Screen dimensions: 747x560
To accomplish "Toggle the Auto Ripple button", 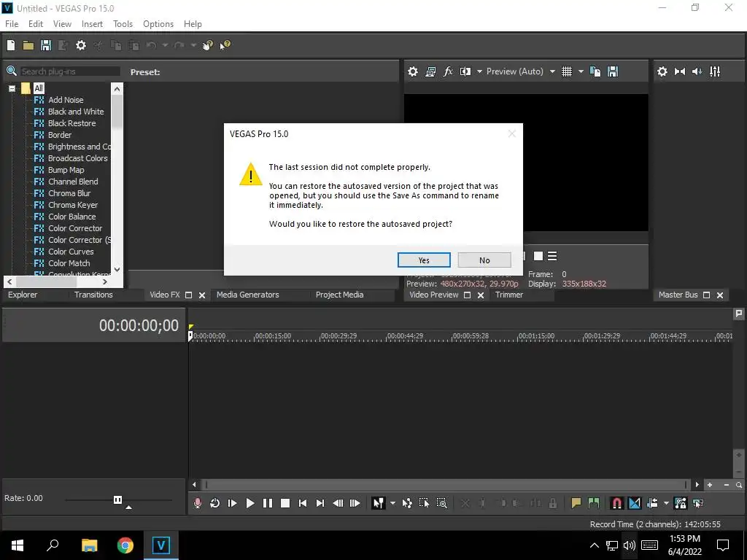I will pyautogui.click(x=652, y=503).
